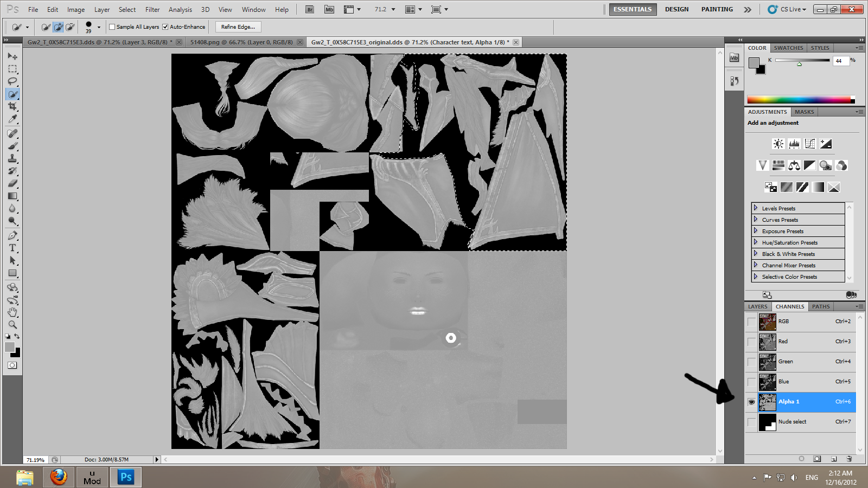
Task: Uncheck the Auto-Enhance option
Action: point(165,27)
